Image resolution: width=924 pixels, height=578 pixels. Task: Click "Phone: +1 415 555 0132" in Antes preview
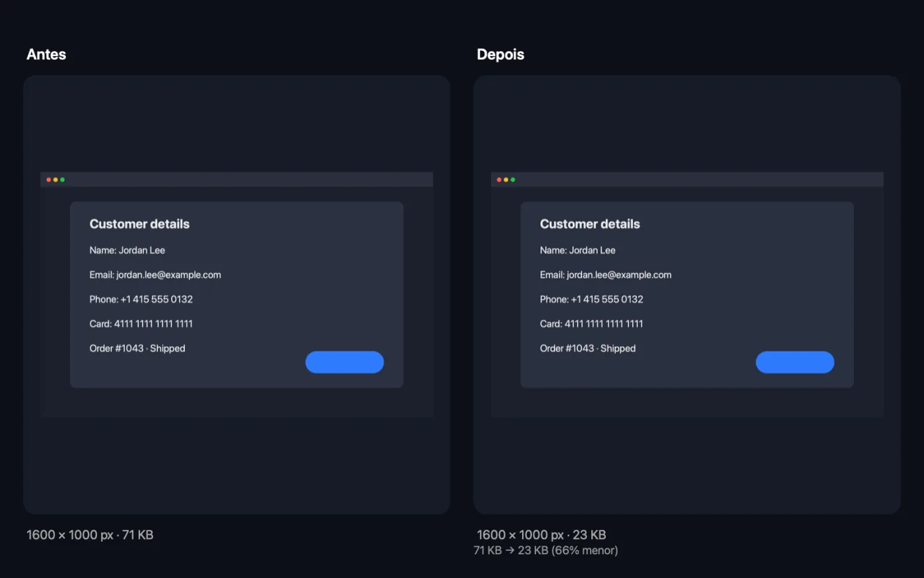pyautogui.click(x=141, y=299)
